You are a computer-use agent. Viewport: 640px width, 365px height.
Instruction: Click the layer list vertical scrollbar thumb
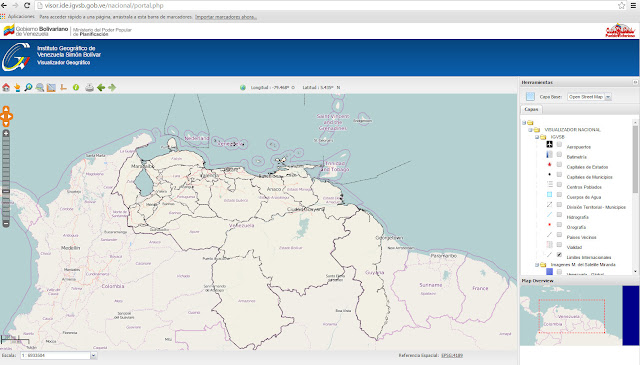635,159
